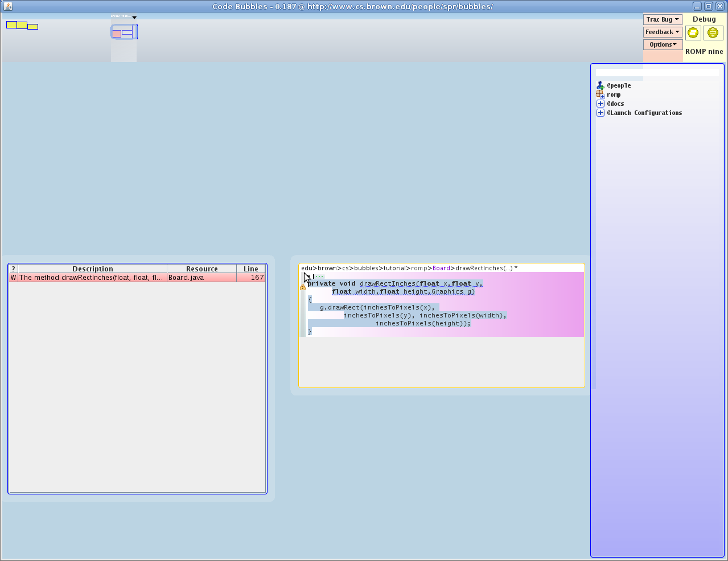Click the task dropdown arrow above the overview
Image resolution: width=728 pixels, height=561 pixels.
coord(134,17)
